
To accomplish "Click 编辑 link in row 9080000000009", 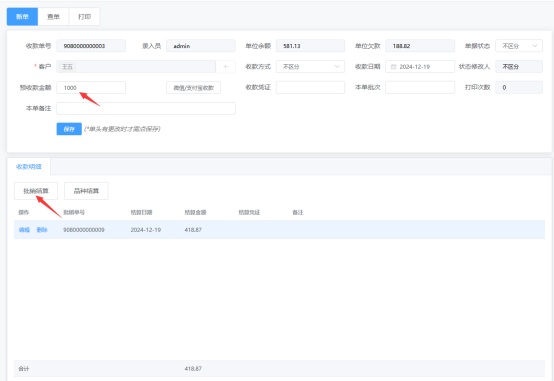I will click(x=24, y=230).
